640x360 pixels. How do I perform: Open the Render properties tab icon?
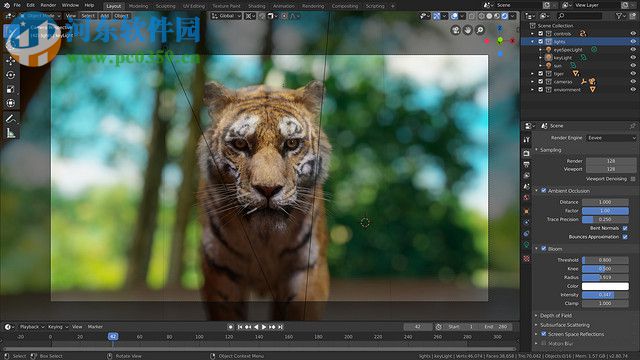[x=527, y=153]
